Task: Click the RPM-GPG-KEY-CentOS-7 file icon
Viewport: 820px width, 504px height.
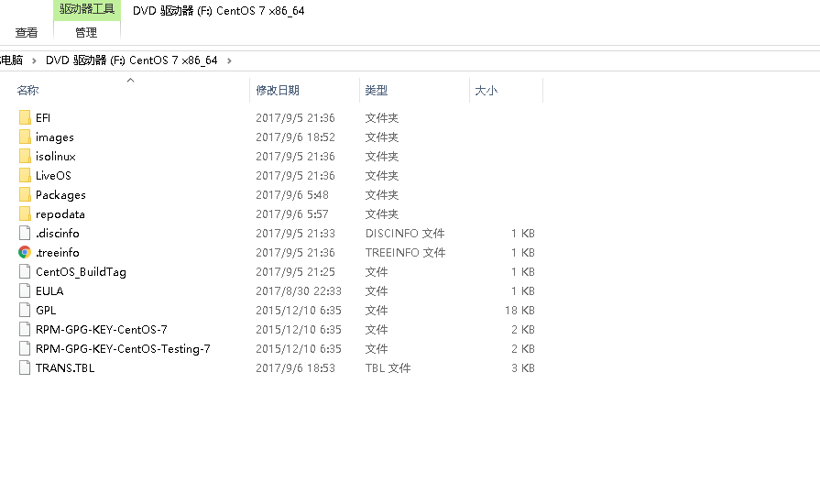Action: [25, 329]
